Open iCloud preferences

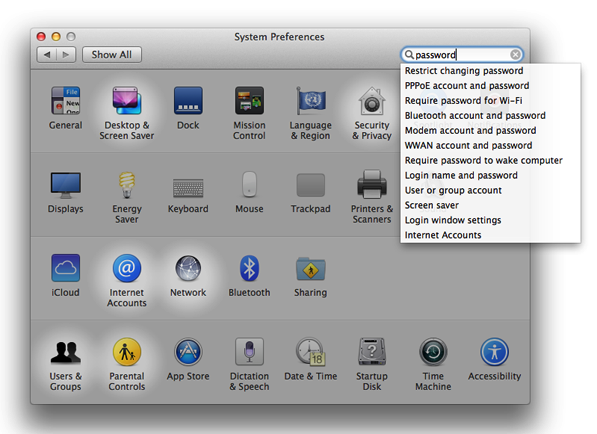65,276
